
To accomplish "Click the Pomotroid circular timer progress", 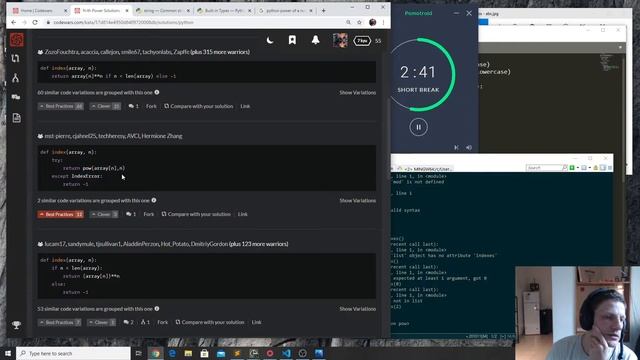I will click(418, 74).
